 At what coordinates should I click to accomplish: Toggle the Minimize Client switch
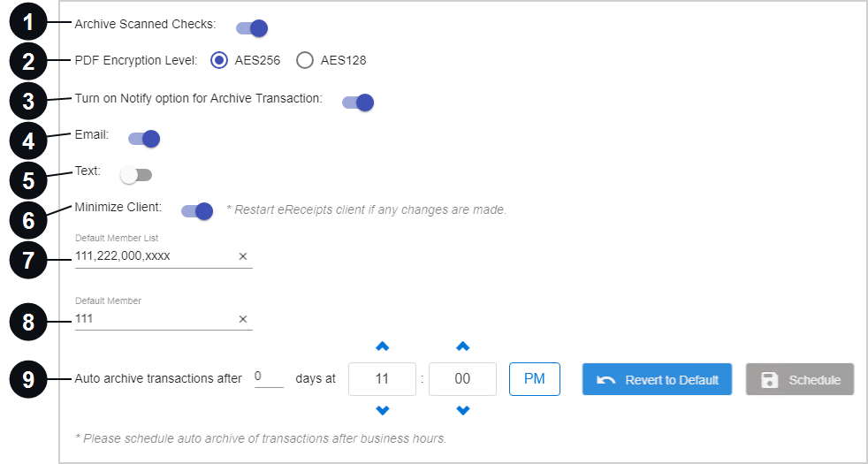pyautogui.click(x=198, y=211)
